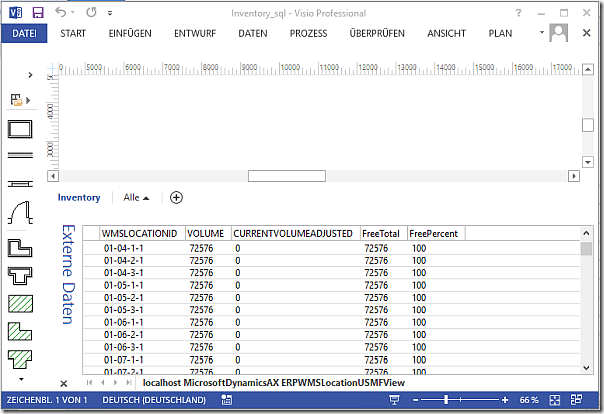
Task: Click canvas horizontal scroll right arrow
Action: coord(574,176)
